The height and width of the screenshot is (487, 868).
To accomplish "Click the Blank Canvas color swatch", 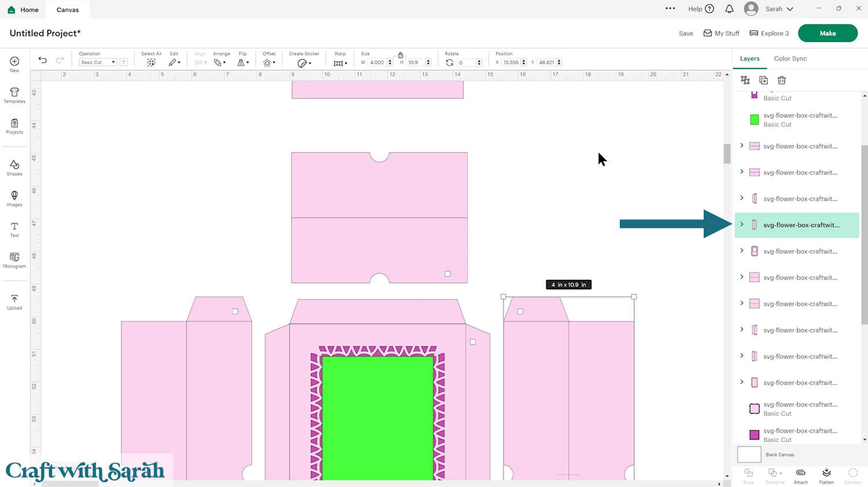I will tap(749, 455).
